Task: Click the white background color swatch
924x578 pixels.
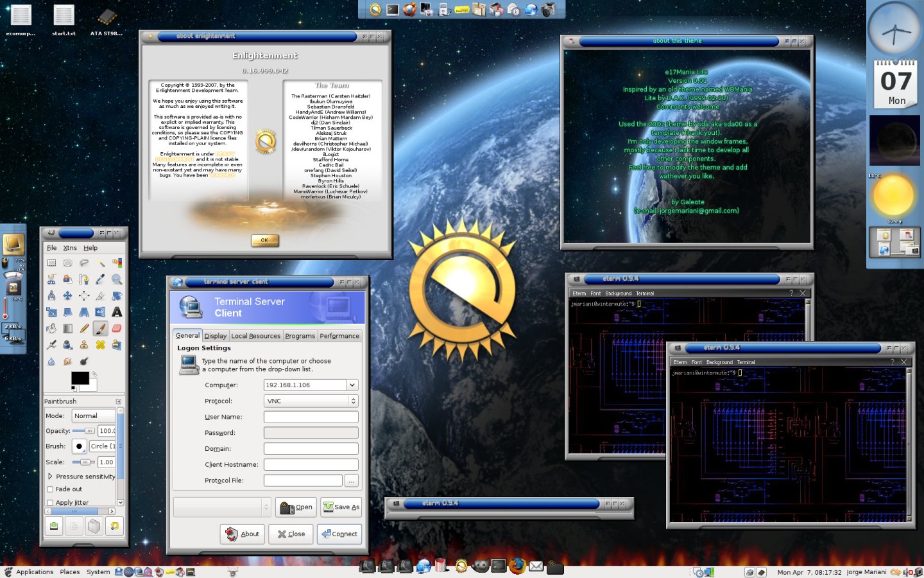Action: pos(90,385)
